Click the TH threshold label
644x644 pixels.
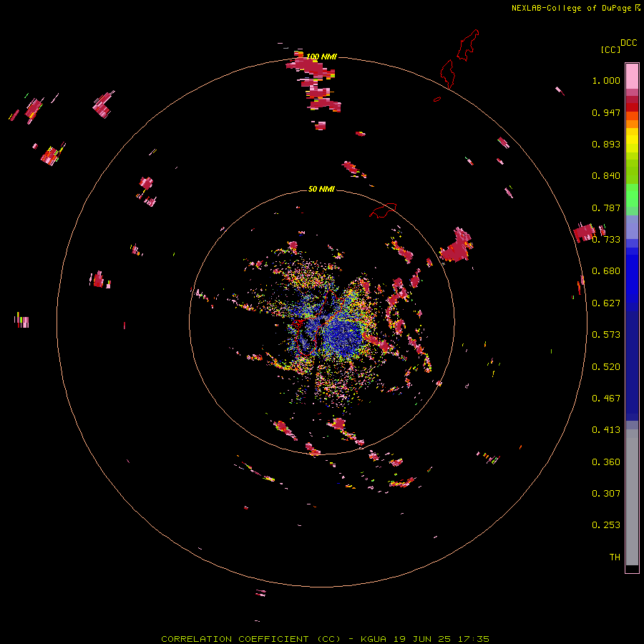[615, 557]
